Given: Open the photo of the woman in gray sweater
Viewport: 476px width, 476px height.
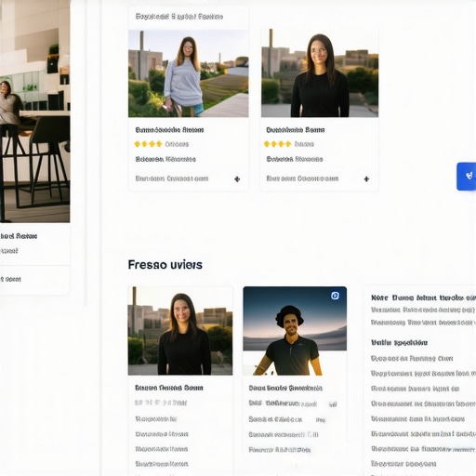Looking at the screenshot, I should tap(189, 73).
